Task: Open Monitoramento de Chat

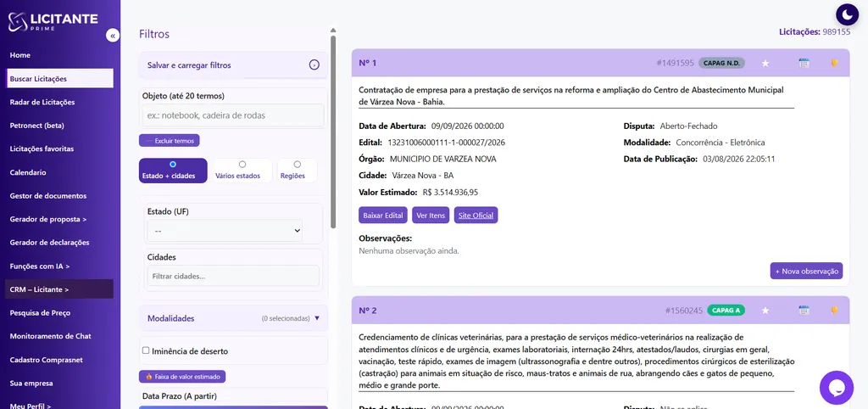Action: (50, 336)
